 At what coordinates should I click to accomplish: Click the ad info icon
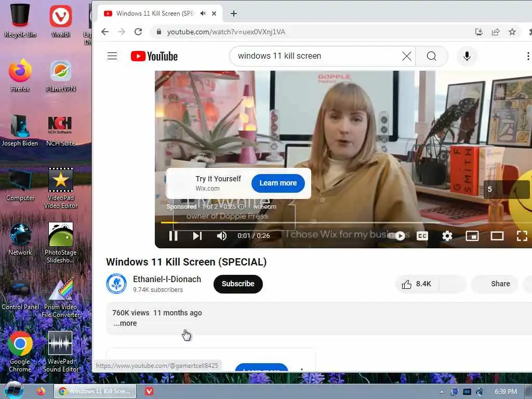coord(241,206)
